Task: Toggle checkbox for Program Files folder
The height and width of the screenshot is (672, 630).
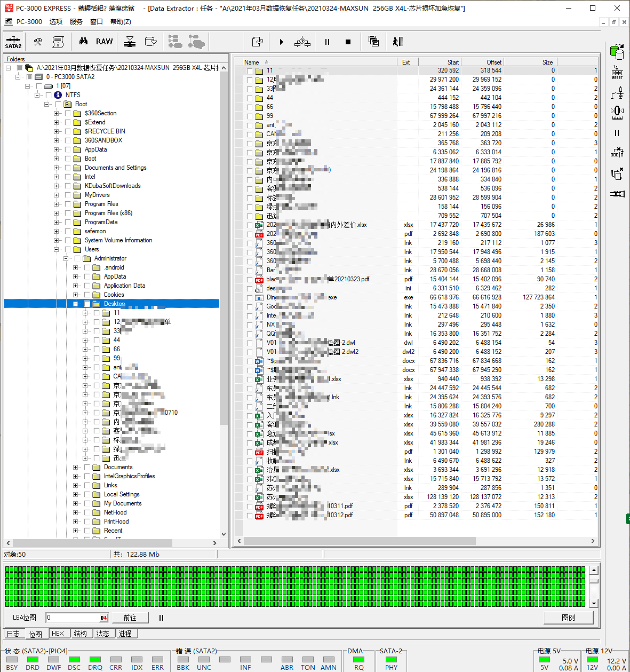Action: click(68, 204)
